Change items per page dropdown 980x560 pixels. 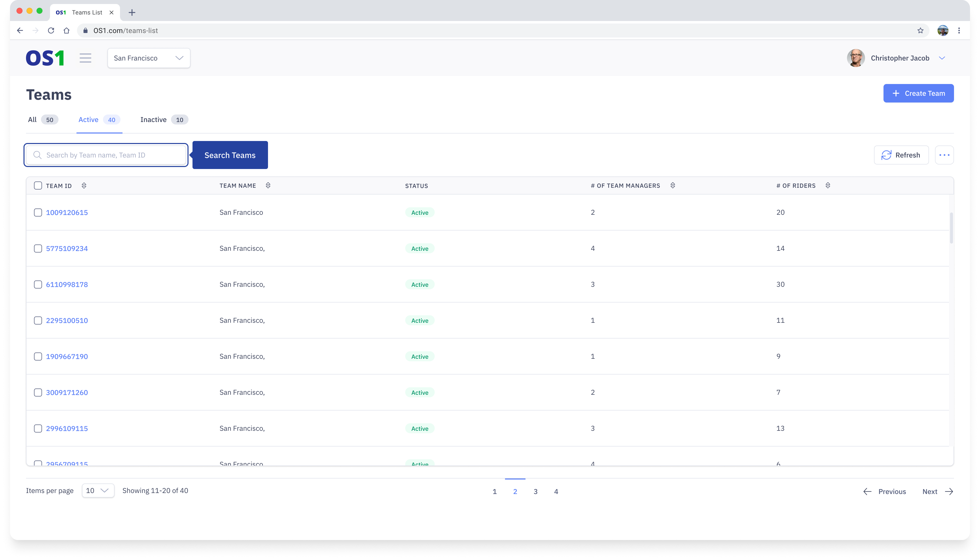coord(98,490)
